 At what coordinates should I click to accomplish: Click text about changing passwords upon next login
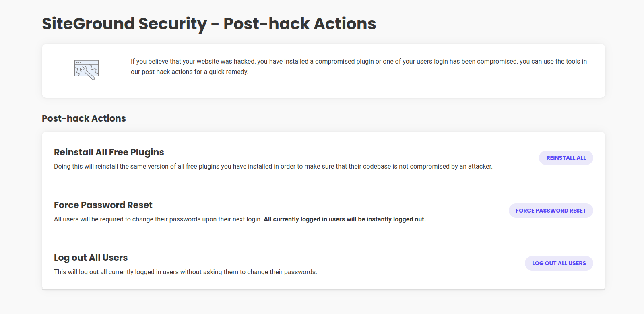click(x=158, y=219)
